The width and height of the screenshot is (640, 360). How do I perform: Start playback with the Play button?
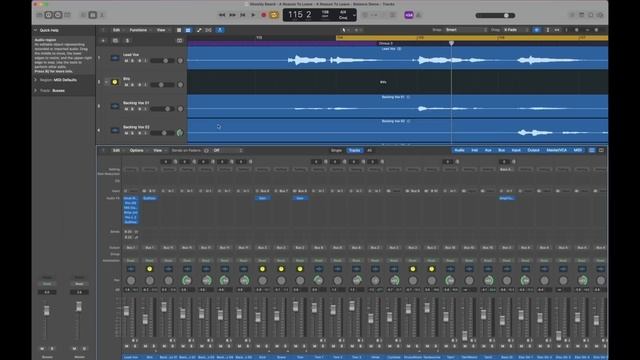253,15
